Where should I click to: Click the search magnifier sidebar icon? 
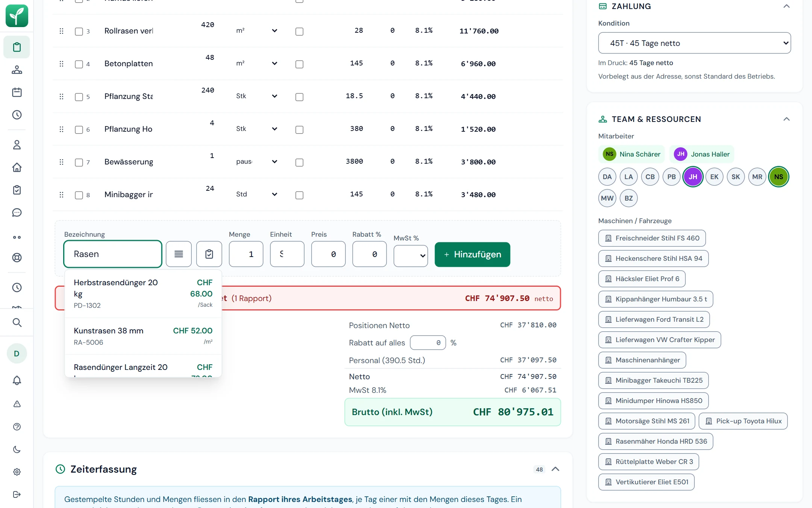[x=17, y=322]
